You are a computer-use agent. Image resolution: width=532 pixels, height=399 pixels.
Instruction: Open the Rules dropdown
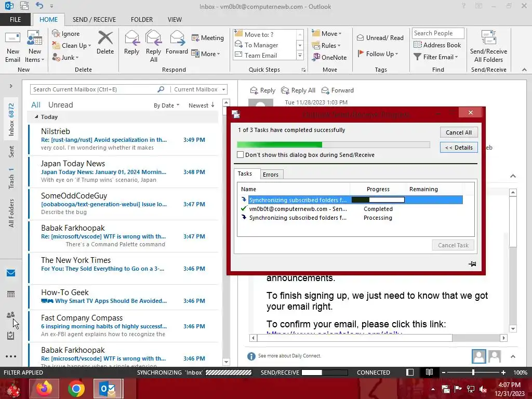(326, 46)
